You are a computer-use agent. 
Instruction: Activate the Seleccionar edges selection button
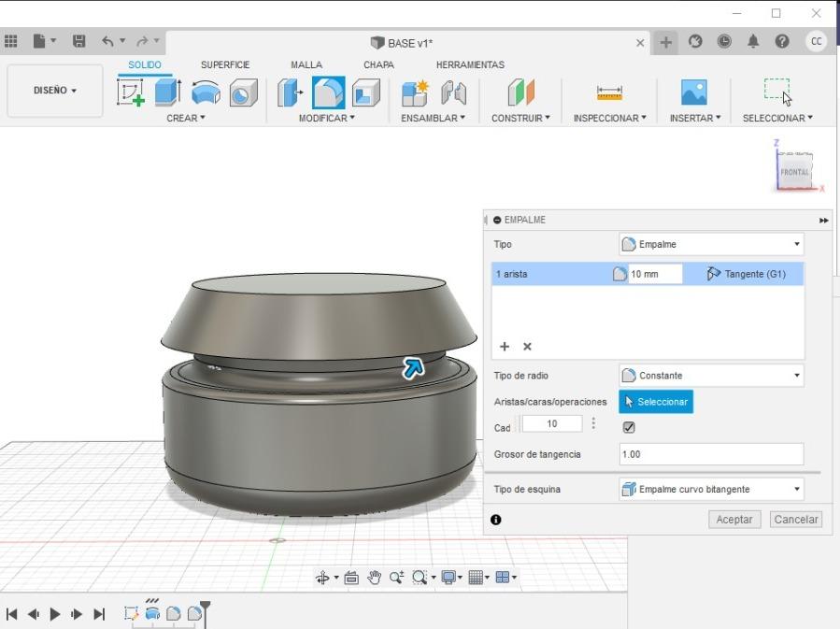pyautogui.click(x=656, y=402)
